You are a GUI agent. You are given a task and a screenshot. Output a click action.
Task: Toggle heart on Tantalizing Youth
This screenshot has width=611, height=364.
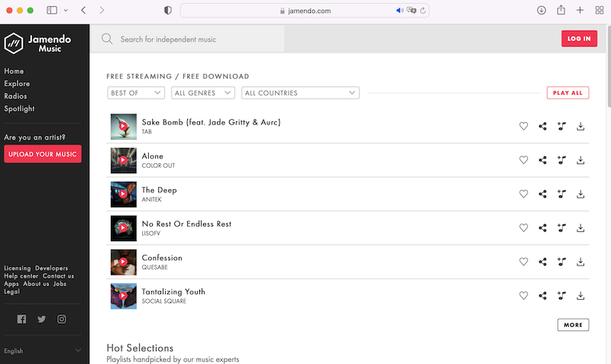pos(523,295)
